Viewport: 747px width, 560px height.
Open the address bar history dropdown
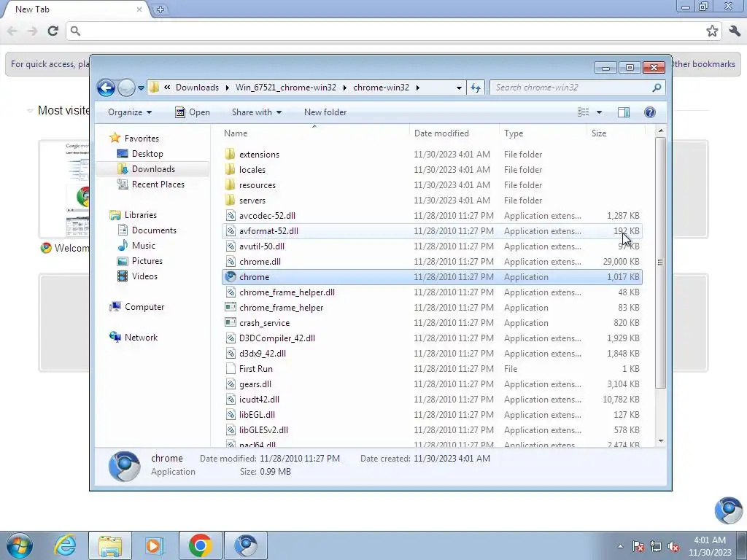[x=459, y=87]
